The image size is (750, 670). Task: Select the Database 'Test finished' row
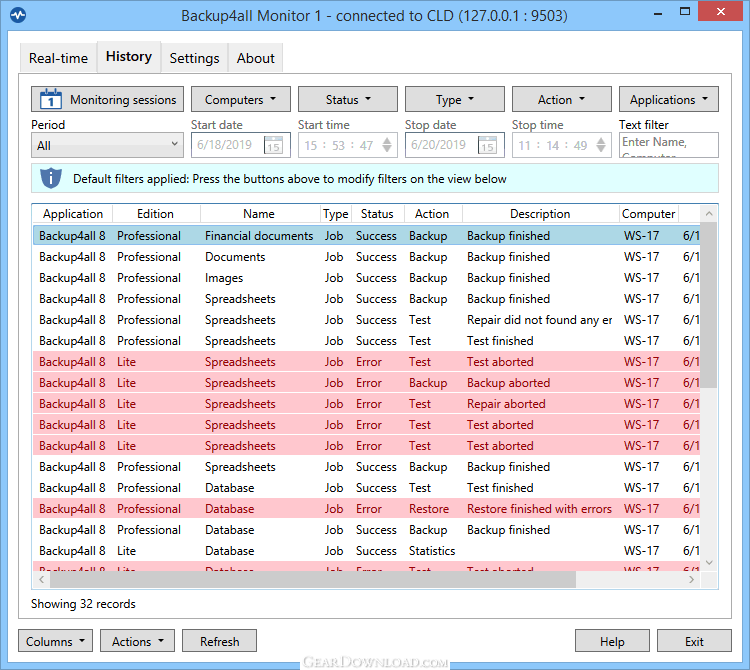pos(367,488)
